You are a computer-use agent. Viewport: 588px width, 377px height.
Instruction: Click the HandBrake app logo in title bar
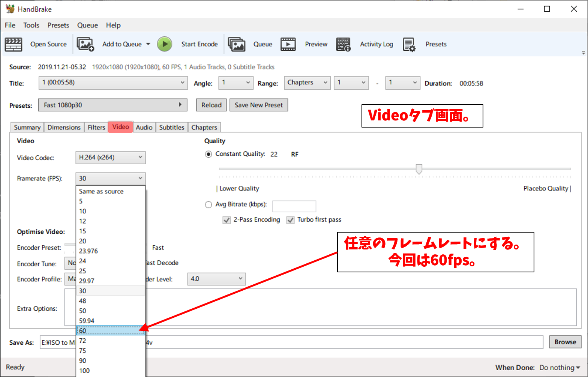pos(10,9)
